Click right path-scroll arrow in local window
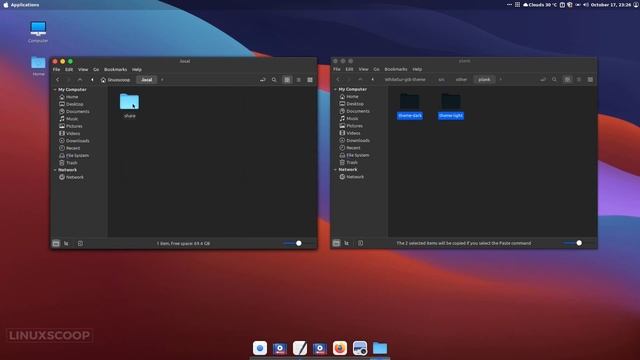The height and width of the screenshot is (360, 640). point(162,80)
